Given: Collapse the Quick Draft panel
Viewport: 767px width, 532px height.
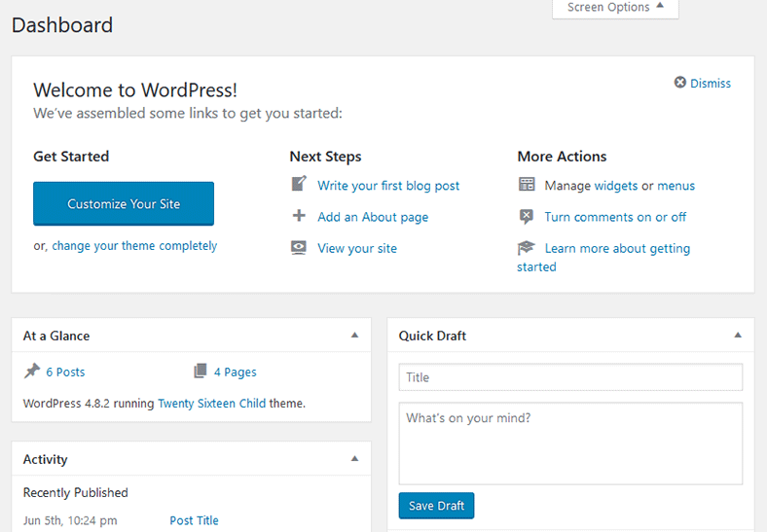Looking at the screenshot, I should [738, 336].
